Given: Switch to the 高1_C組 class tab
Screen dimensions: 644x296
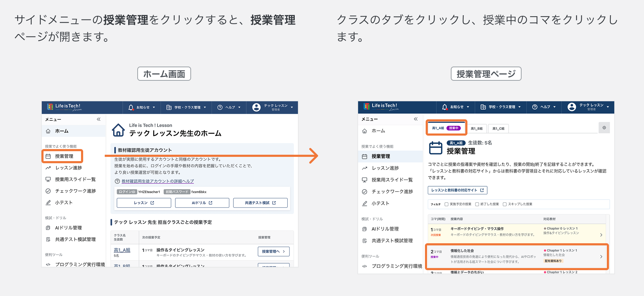Looking at the screenshot, I should (x=499, y=129).
